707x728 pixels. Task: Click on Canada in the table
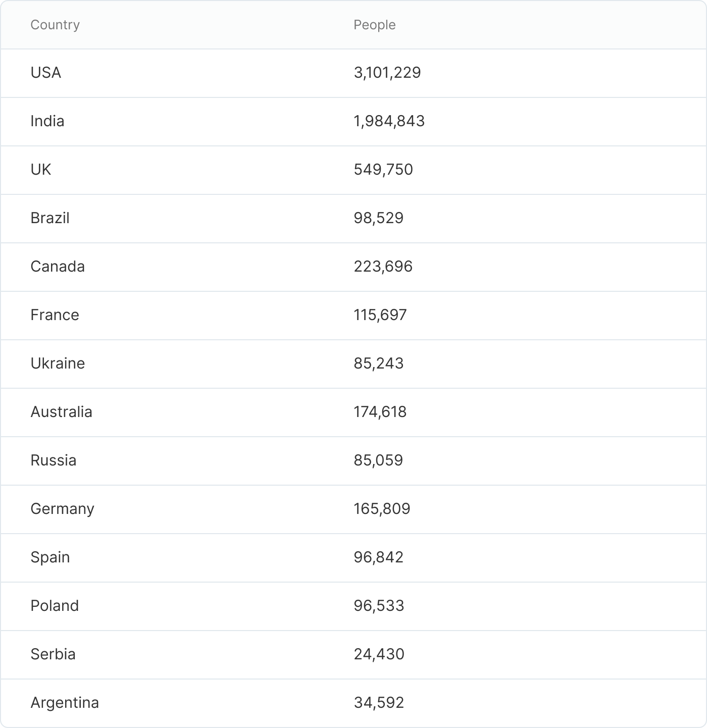[x=58, y=267]
